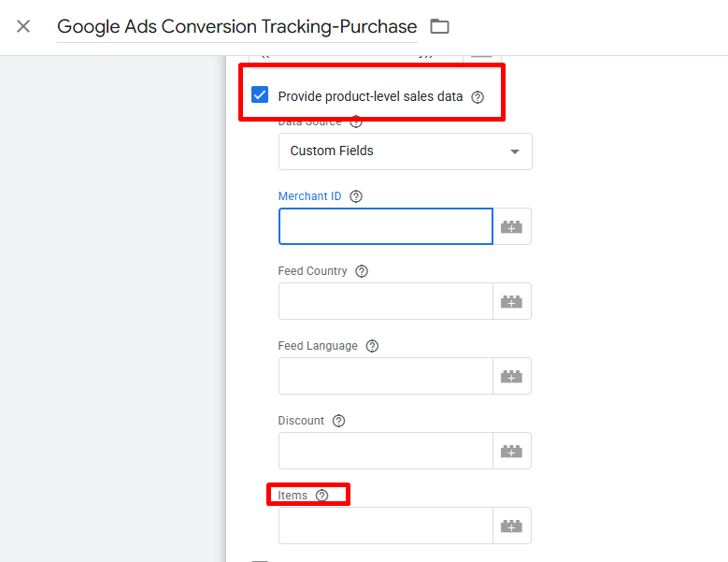
Task: Focus the Feed Country text field
Action: 385,301
